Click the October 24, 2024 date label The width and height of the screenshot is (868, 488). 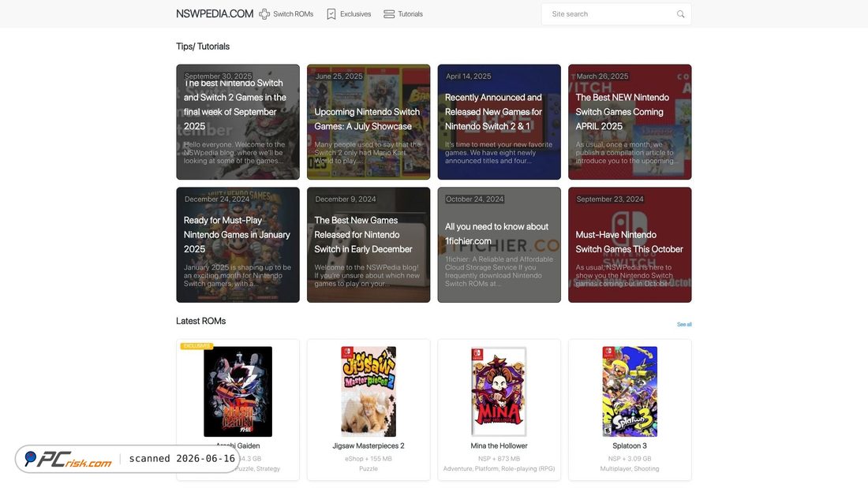click(475, 199)
